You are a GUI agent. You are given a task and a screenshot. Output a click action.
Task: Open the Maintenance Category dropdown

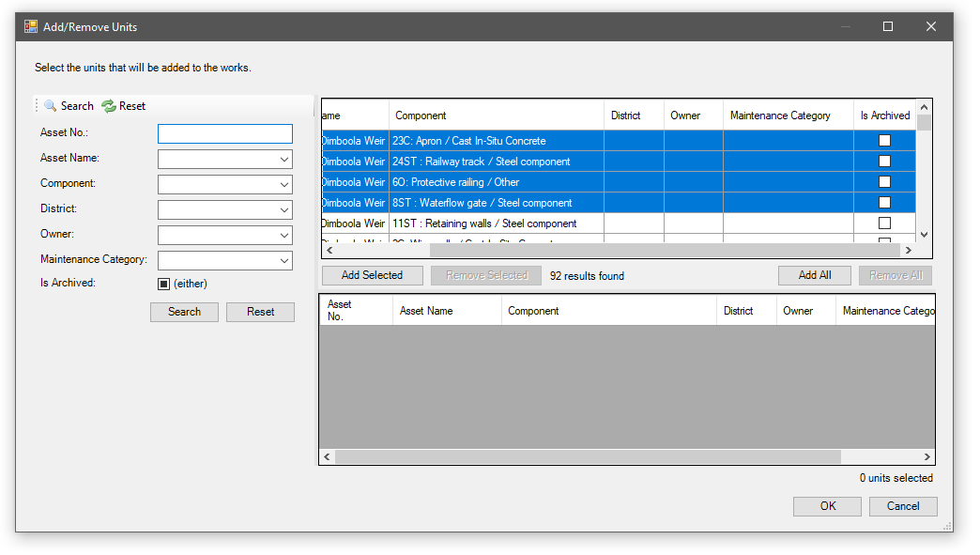point(284,261)
